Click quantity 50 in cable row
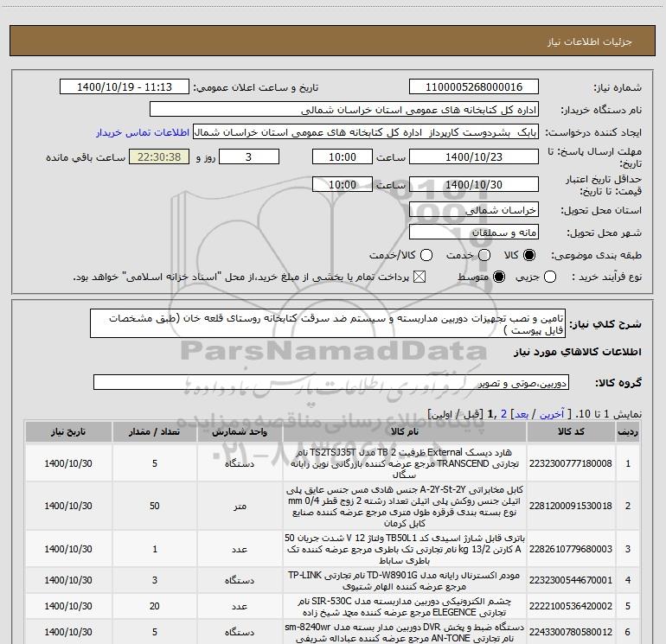666x644 pixels. (155, 506)
